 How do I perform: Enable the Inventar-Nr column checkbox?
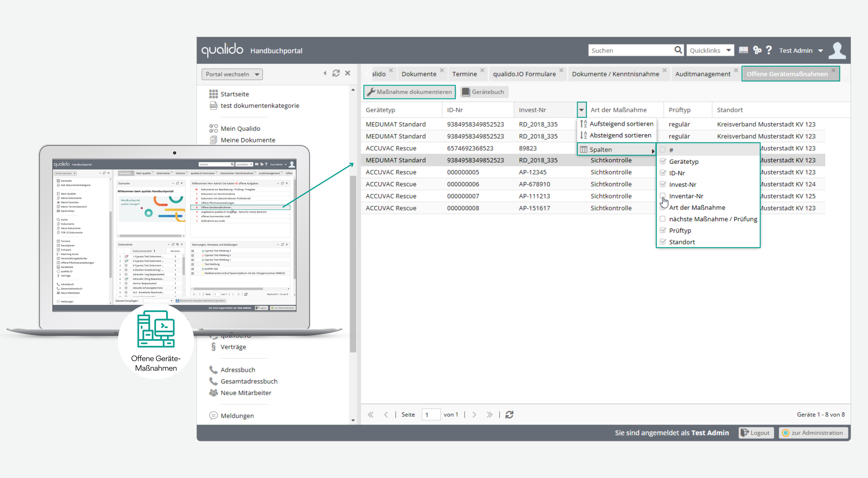tap(662, 195)
